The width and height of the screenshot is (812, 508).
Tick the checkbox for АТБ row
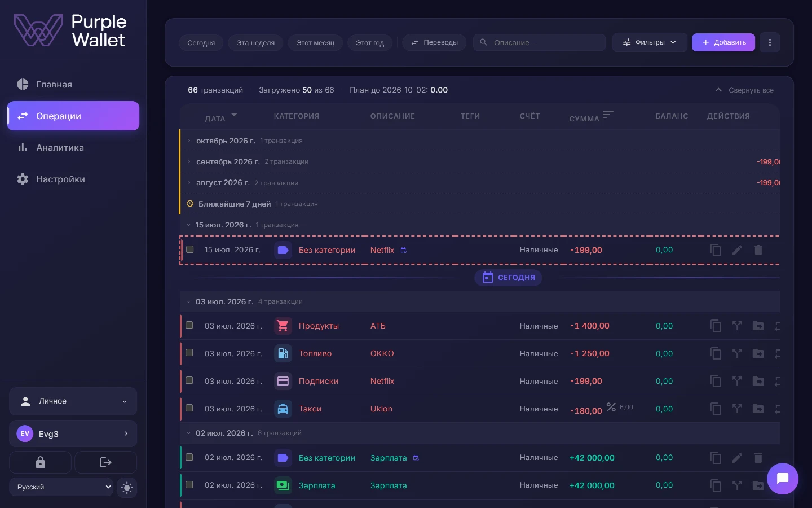point(189,325)
